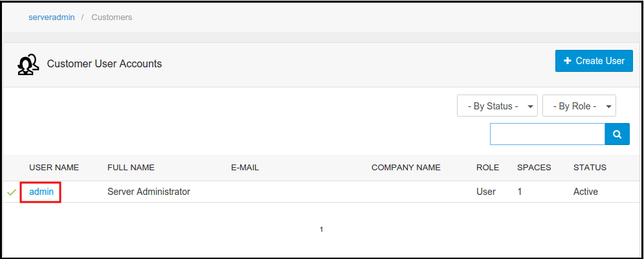
Task: Click the ROLE column header
Action: (x=487, y=168)
